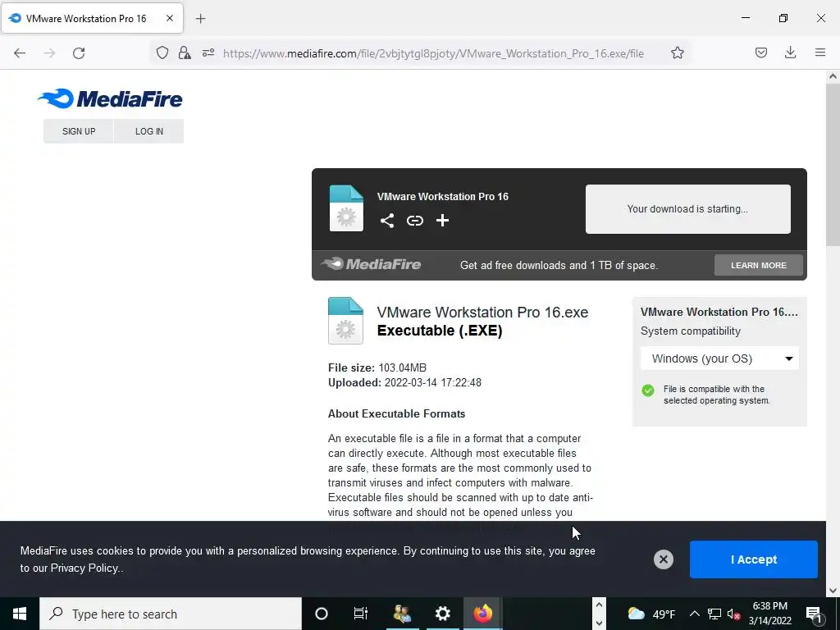Open Cortana circle icon in taskbar
The height and width of the screenshot is (630, 840).
tap(322, 614)
